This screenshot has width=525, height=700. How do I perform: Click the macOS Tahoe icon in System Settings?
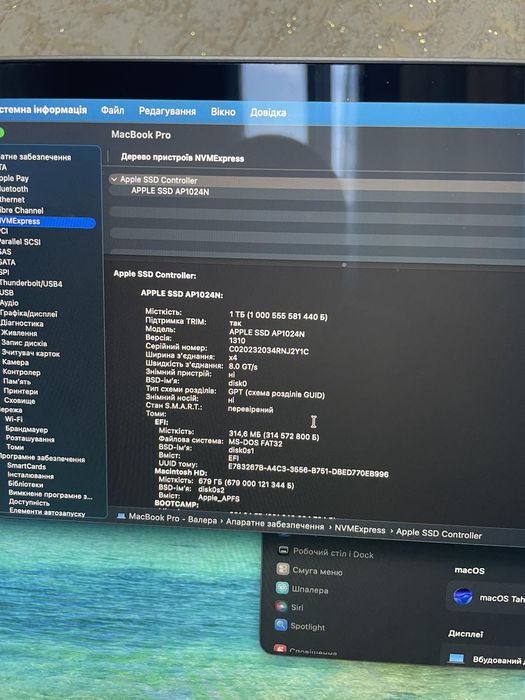click(x=462, y=596)
